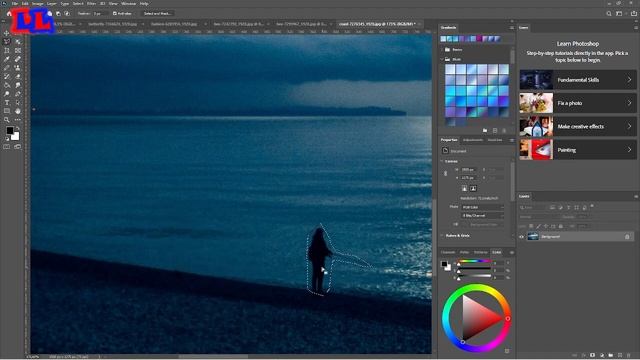Toggle lock all padlock in Layers panel
Viewport: 640px width, 360px height.
[x=560, y=226]
